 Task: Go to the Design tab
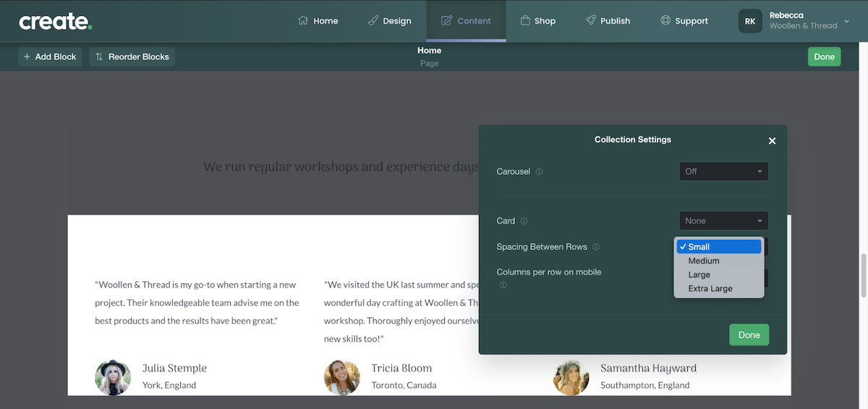coord(389,21)
